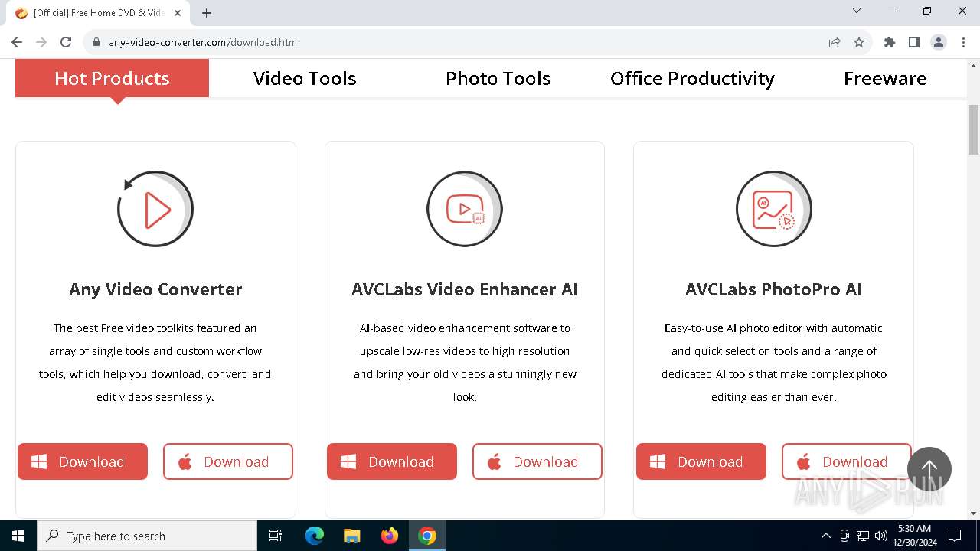Screen dimensions: 980x551
Task: Open the volume control in the system tray
Action: click(x=881, y=536)
